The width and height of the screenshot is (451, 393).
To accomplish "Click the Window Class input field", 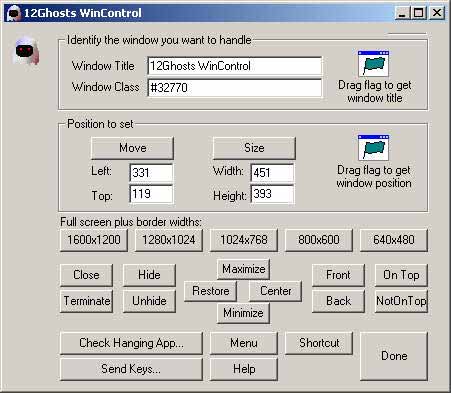I will coord(235,88).
